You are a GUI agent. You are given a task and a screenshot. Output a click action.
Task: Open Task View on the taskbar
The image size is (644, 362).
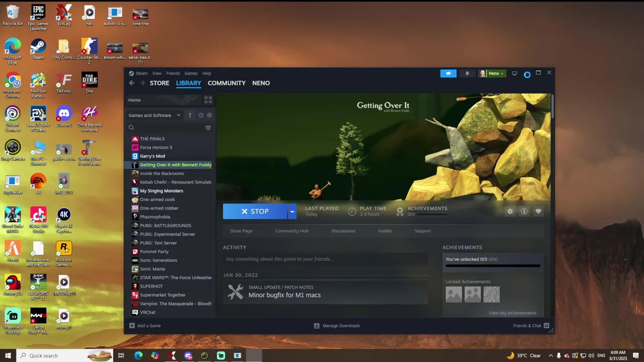tap(121, 355)
